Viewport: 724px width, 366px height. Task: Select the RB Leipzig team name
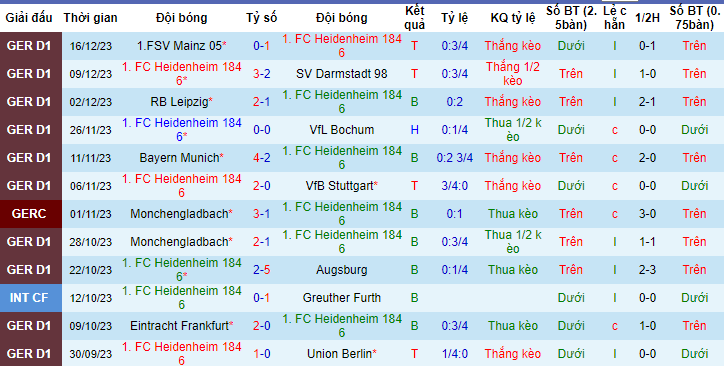[x=179, y=102]
